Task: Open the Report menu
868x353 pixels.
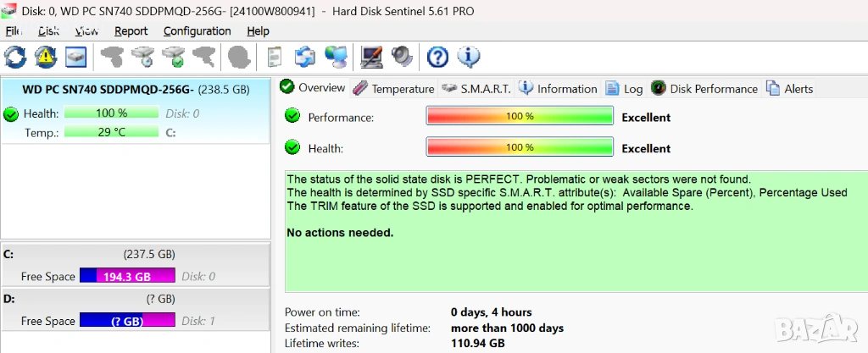Action: coord(131,31)
